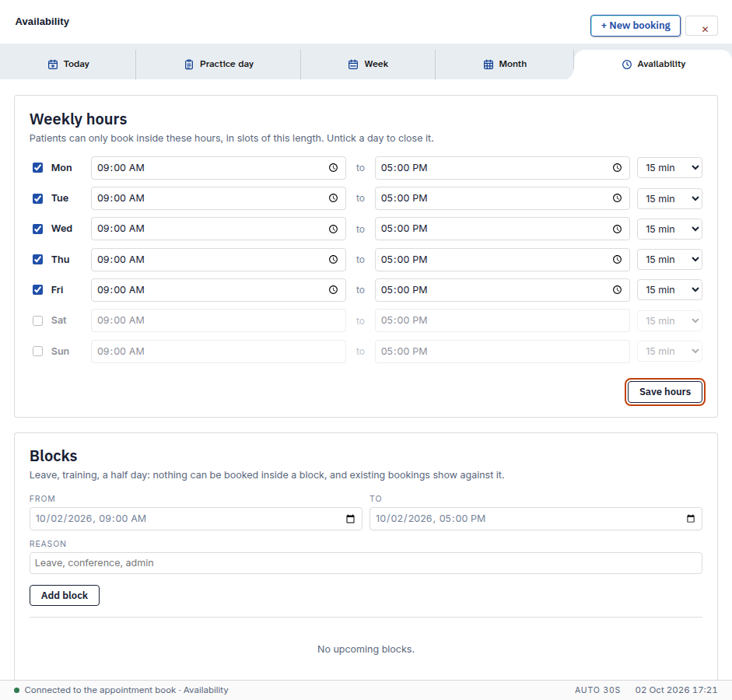The image size is (732, 700).
Task: Open Monday slot length dropdown
Action: (670, 168)
